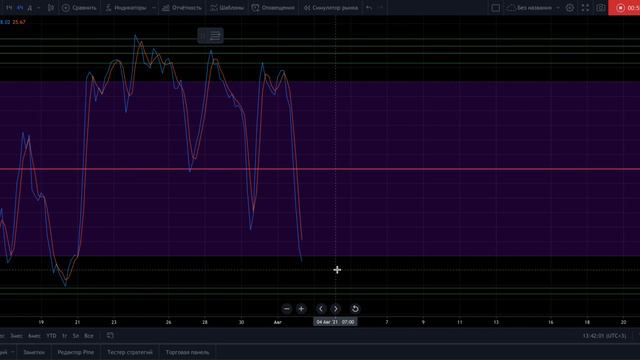Redo the last chart action
Screen dimensions: 640x360
tap(381, 8)
